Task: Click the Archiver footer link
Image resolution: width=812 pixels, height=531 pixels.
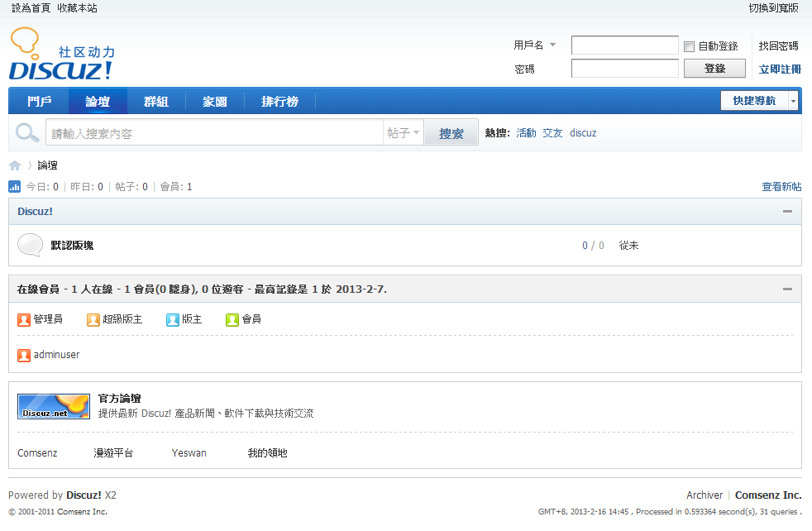Action: click(705, 495)
